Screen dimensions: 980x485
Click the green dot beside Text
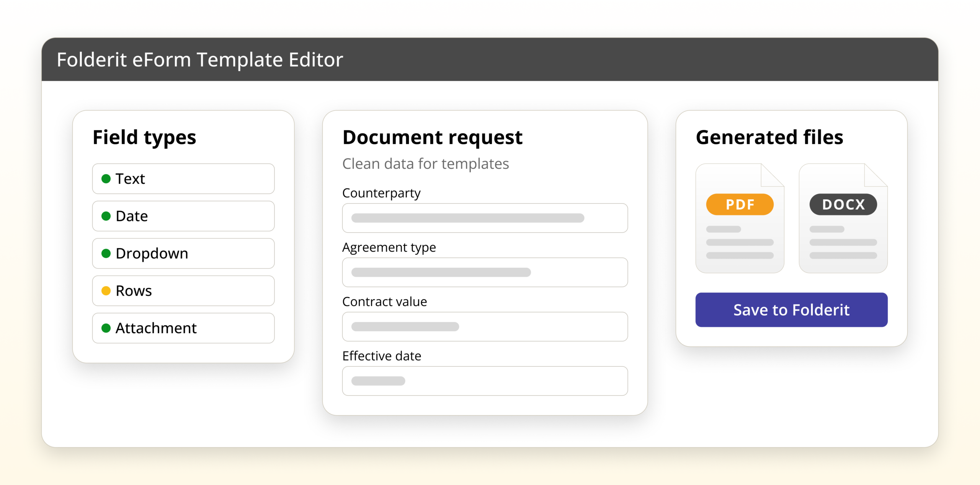tap(106, 179)
